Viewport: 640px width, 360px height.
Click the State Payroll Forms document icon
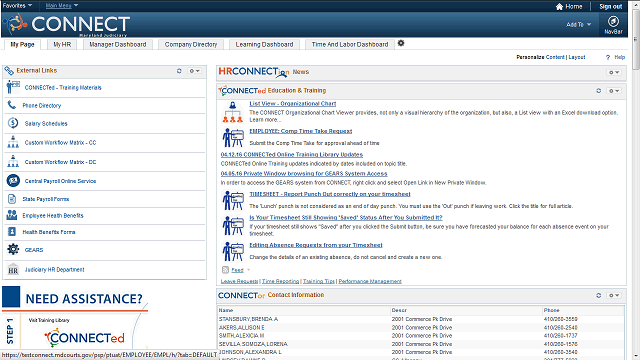[12, 199]
